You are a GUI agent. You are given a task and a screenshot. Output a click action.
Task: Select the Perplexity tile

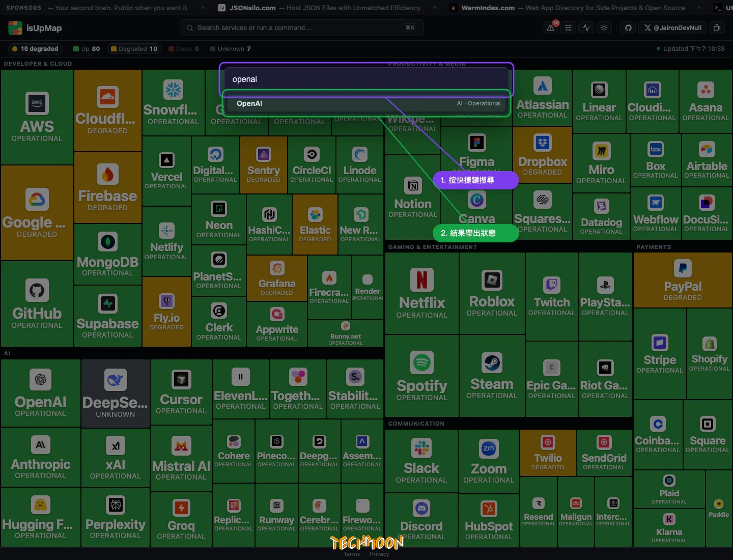116,517
